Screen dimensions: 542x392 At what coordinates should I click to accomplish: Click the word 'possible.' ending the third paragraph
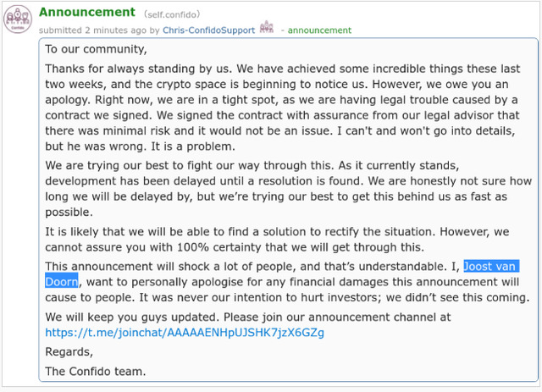pyautogui.click(x=69, y=212)
